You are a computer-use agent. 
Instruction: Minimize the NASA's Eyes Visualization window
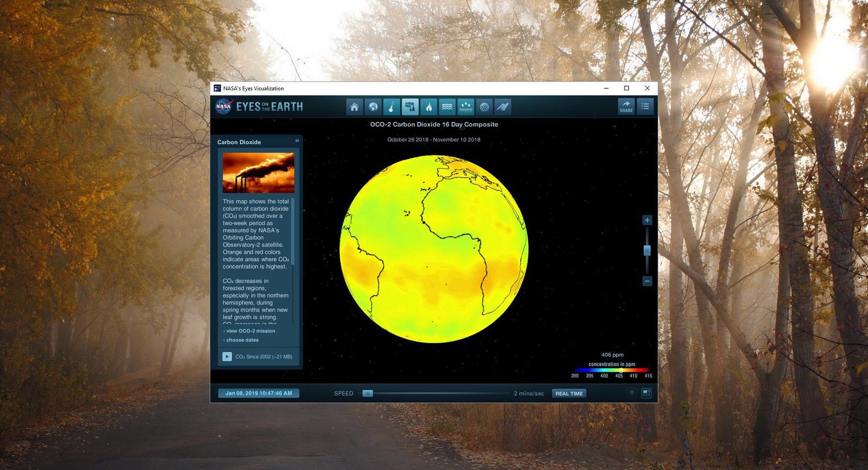[606, 88]
